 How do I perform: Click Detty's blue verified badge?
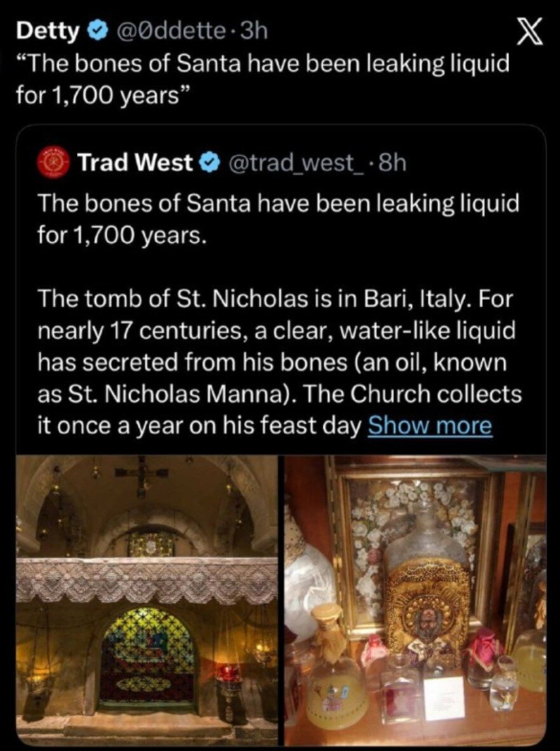click(x=97, y=30)
